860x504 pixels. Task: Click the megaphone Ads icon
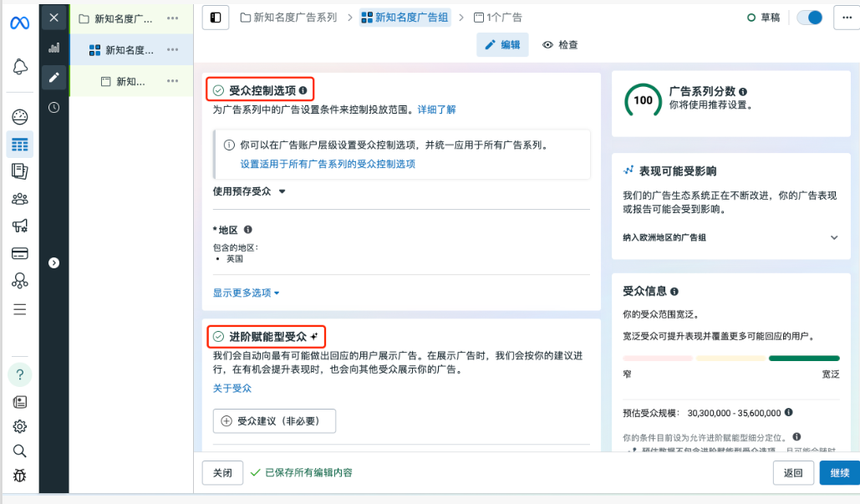click(x=20, y=226)
